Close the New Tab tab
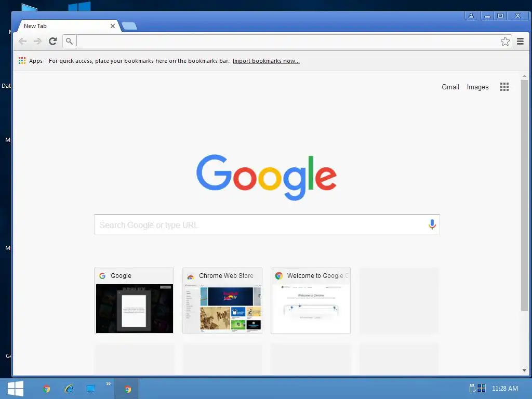The height and width of the screenshot is (399, 532). tap(113, 26)
